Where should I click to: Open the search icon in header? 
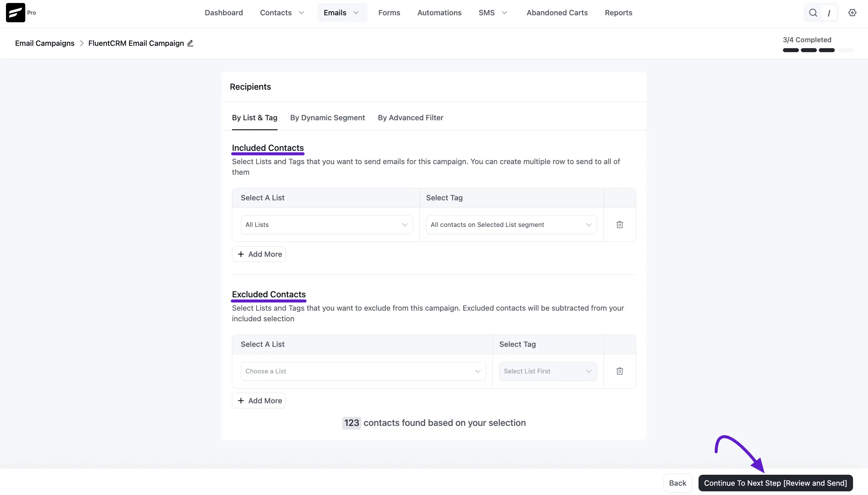click(813, 13)
